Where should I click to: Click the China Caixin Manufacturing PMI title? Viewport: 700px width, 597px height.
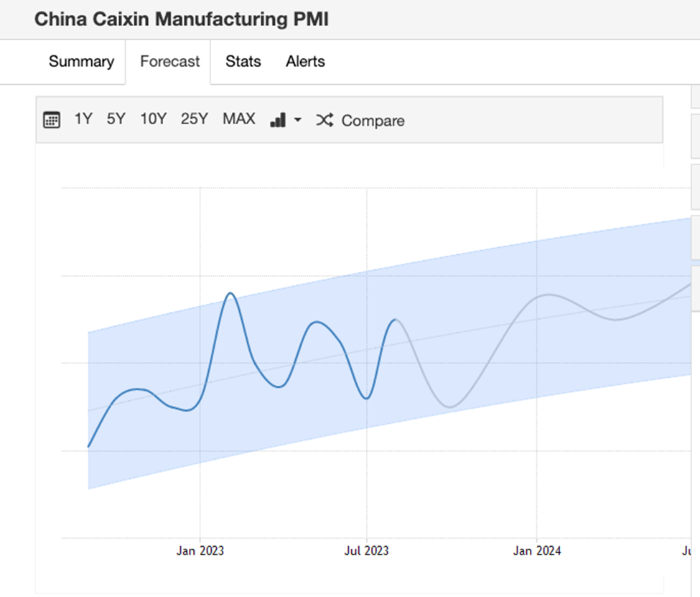pyautogui.click(x=181, y=19)
